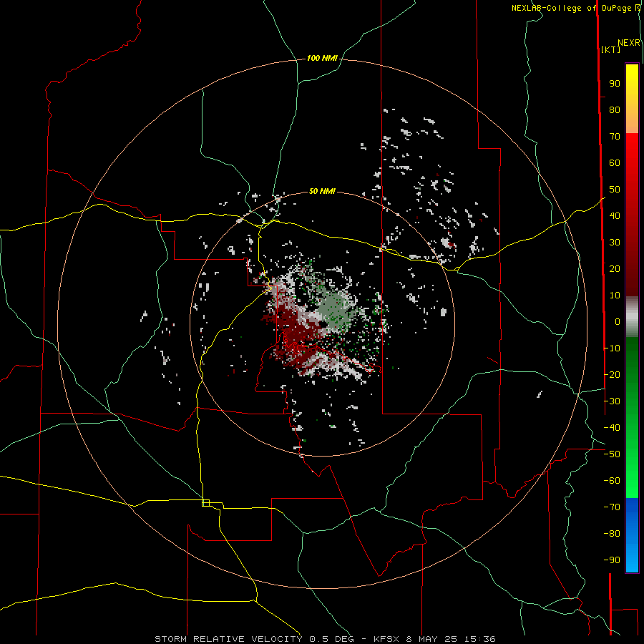Click the -90 value on the velocity scale
Viewport: 644px width, 644px height.
[x=612, y=560]
